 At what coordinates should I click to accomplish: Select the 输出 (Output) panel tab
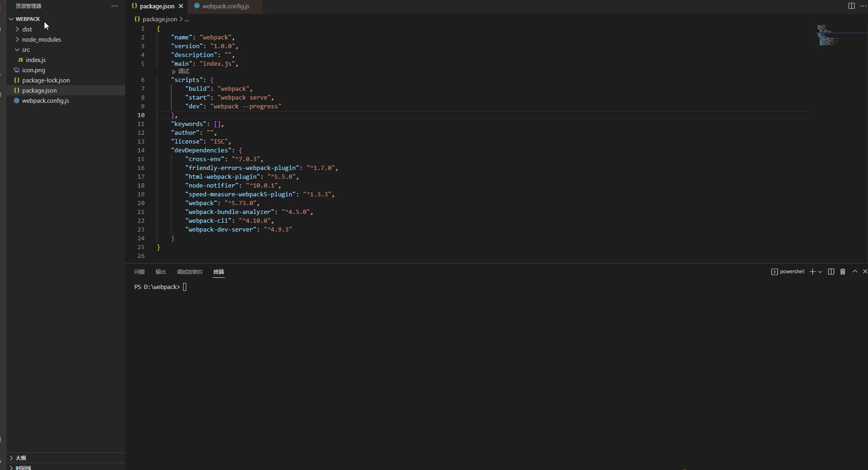(160, 272)
